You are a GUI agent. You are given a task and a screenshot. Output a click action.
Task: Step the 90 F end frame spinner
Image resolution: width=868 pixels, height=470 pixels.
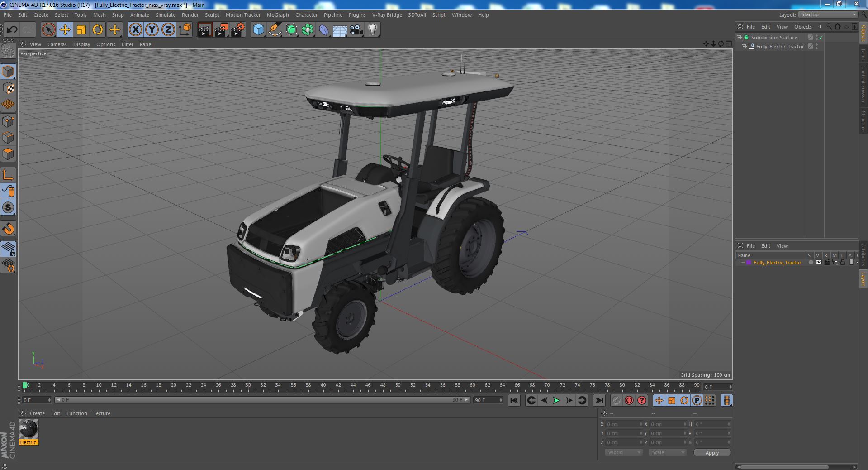pyautogui.click(x=501, y=400)
